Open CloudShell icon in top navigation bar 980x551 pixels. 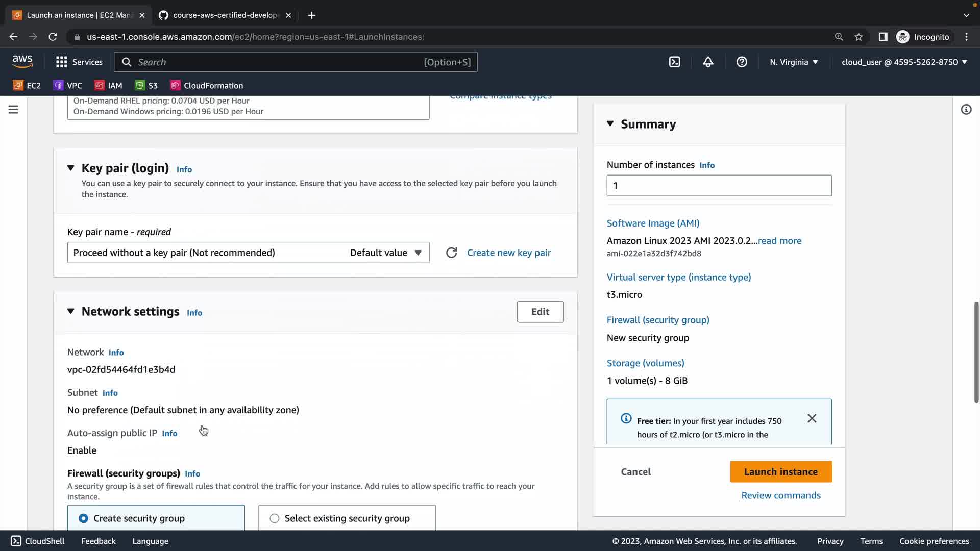coord(674,62)
